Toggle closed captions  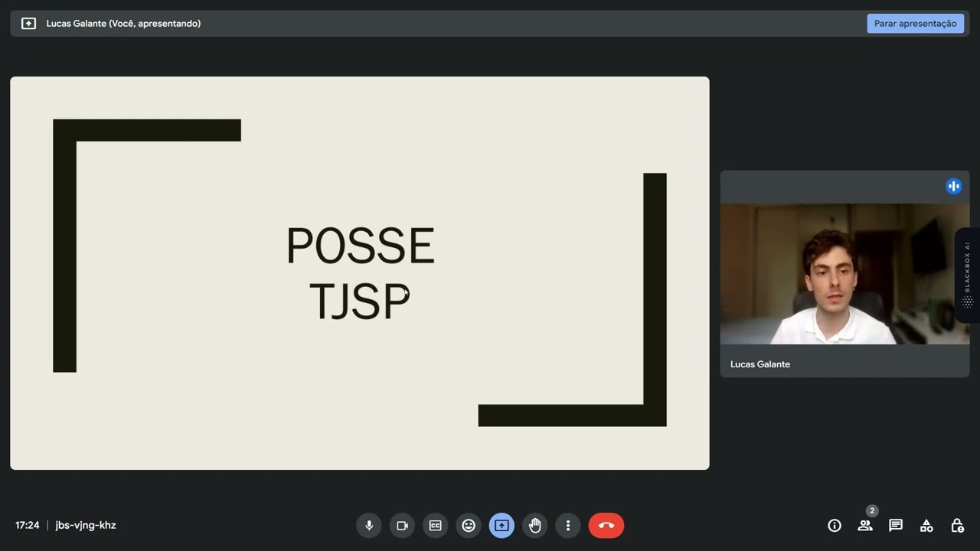coord(435,526)
